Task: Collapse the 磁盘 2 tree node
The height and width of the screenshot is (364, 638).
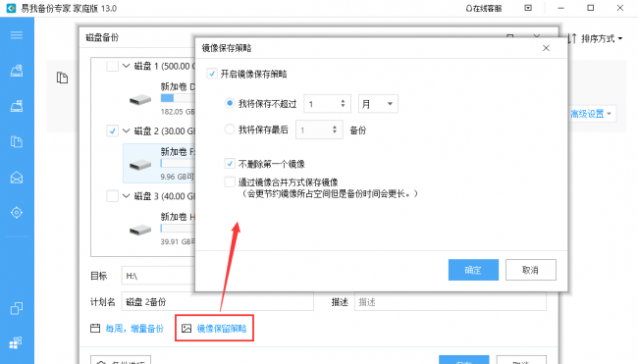Action: [x=127, y=130]
